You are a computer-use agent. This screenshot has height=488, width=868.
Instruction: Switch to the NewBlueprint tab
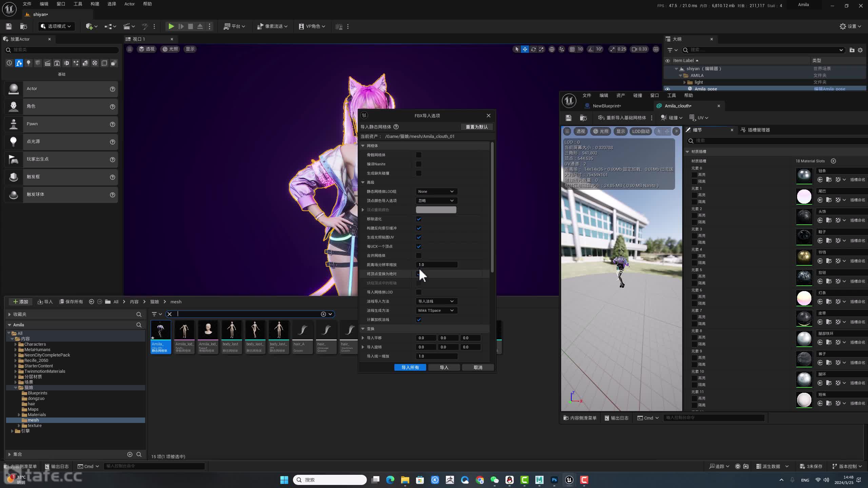[607, 106]
